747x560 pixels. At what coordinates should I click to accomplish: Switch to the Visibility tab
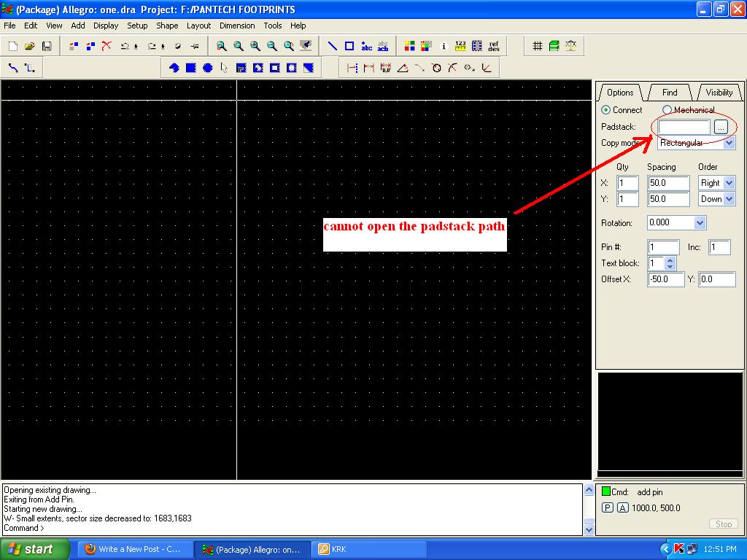[719, 93]
